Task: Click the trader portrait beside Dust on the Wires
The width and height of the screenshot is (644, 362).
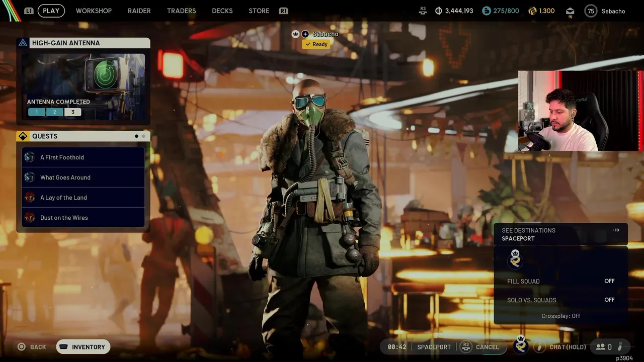Action: (30, 218)
